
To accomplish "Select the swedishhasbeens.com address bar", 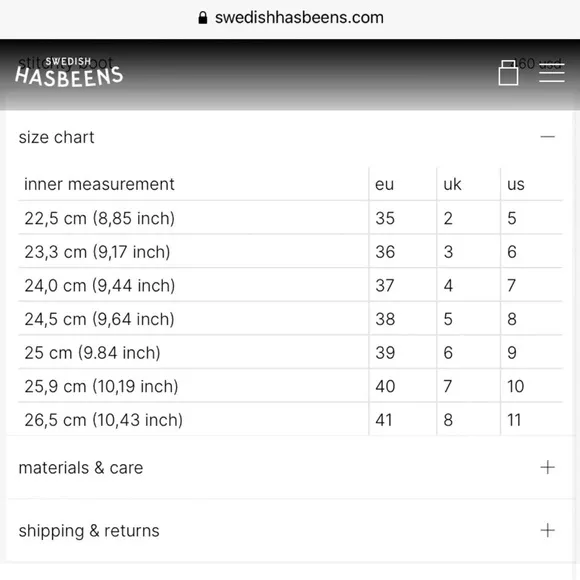I will [x=290, y=18].
